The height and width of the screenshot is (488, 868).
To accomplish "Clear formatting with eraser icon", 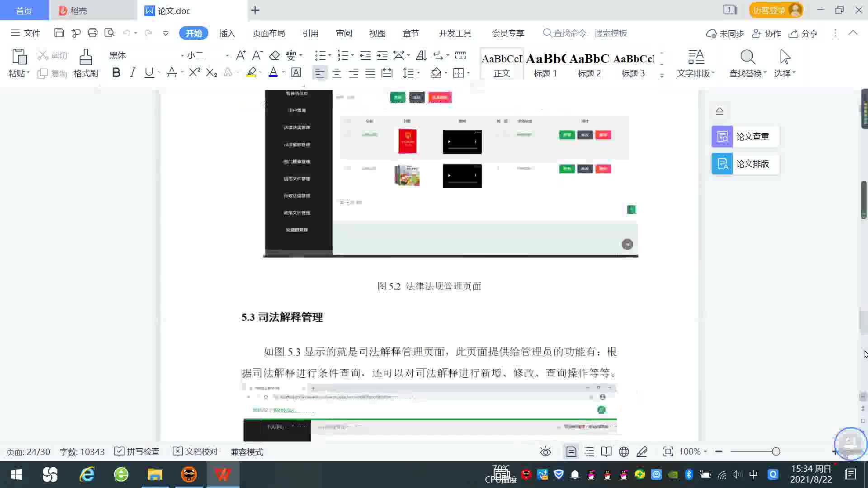I will (x=274, y=55).
